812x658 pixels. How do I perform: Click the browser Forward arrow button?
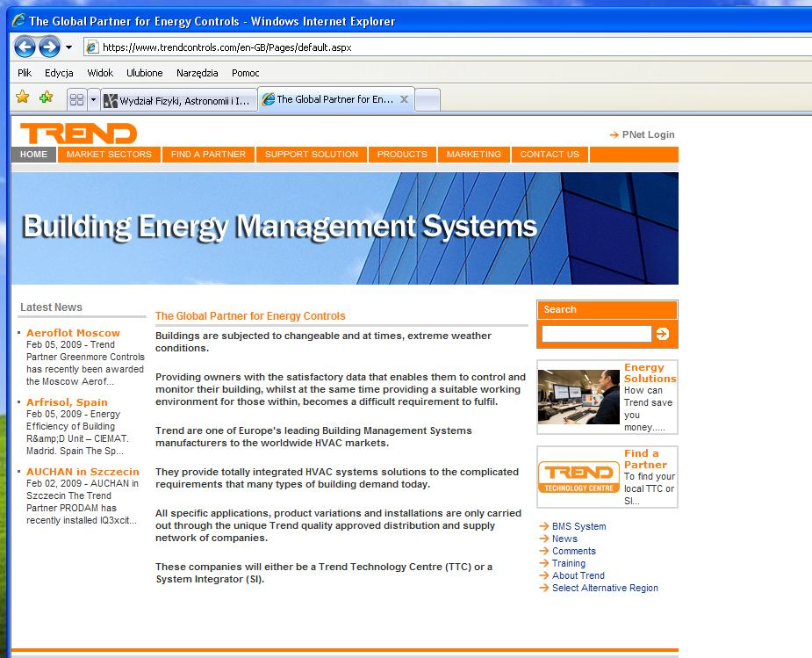(x=50, y=47)
